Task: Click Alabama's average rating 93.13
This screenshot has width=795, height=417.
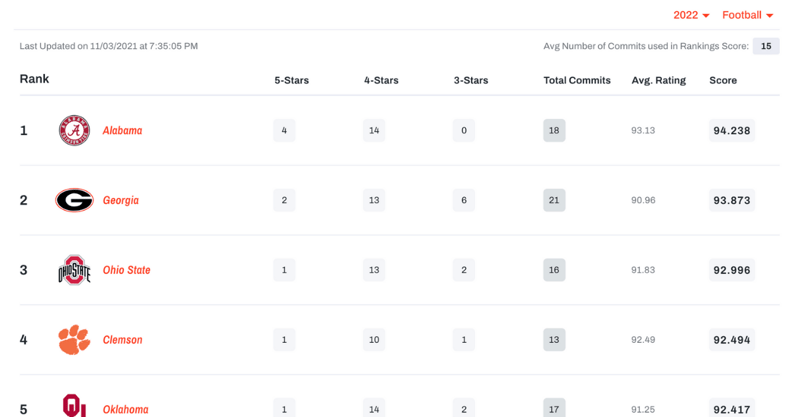Action: click(x=643, y=130)
